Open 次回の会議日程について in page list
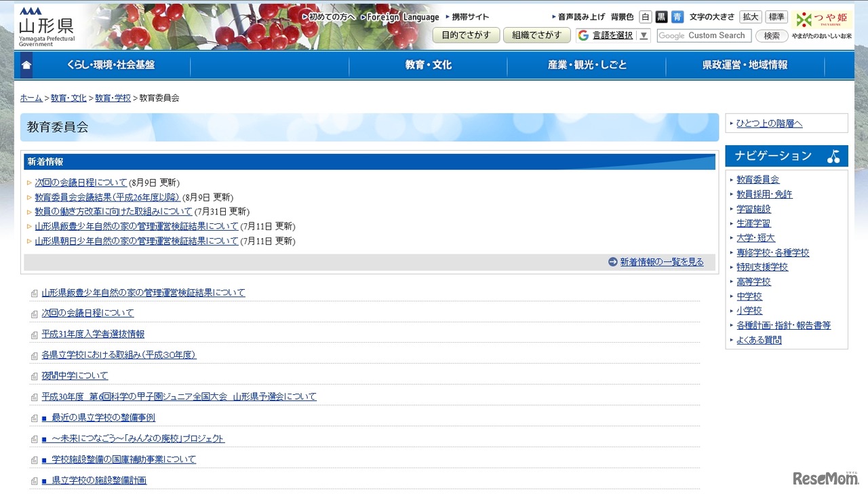Screen dimensions: 868x494 [87, 313]
